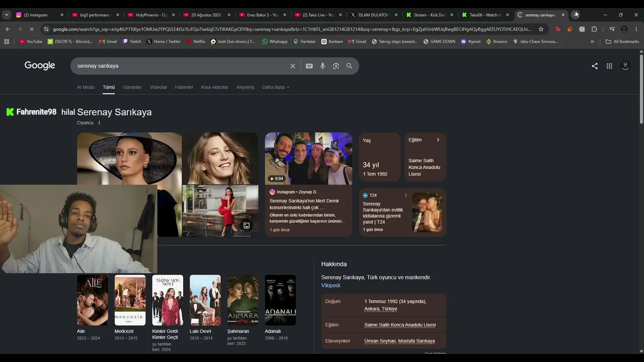The height and width of the screenshot is (362, 644).
Task: Open the Aile poster thumbnail
Action: (93, 300)
